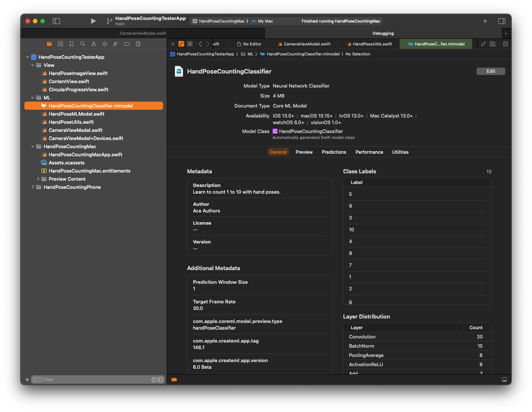Switch to the Predictions tab
The image size is (532, 412).
coord(334,152)
